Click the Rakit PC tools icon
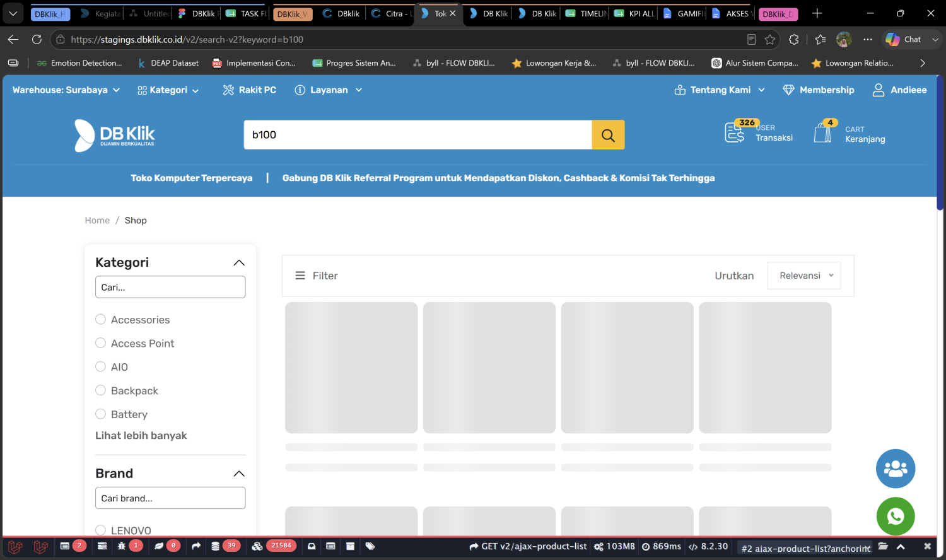This screenshot has height=560, width=946. click(x=228, y=90)
